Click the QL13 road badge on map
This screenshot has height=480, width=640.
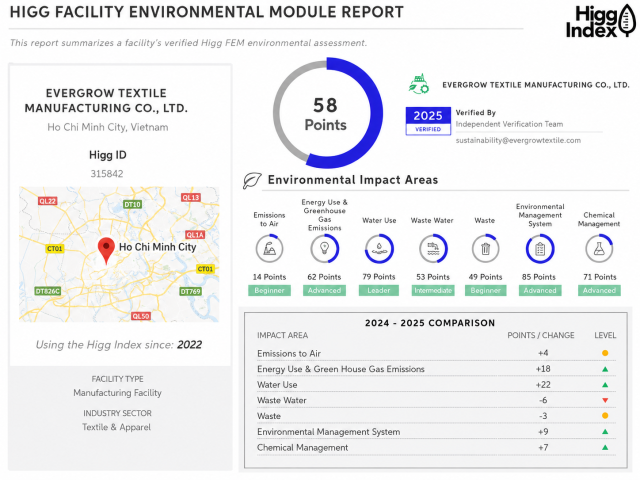[x=191, y=198]
